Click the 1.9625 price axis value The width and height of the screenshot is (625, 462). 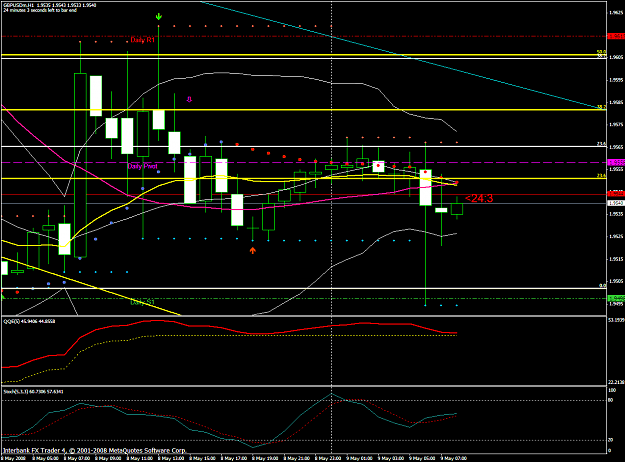616,13
